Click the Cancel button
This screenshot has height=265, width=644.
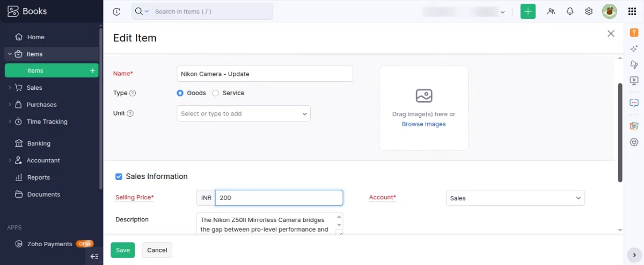click(157, 250)
